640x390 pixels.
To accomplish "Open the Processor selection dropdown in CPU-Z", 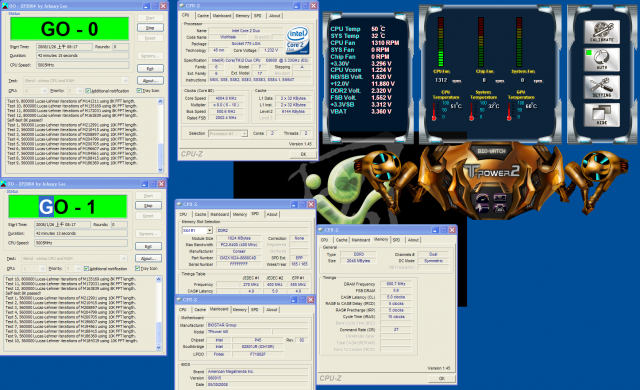I will 228,133.
